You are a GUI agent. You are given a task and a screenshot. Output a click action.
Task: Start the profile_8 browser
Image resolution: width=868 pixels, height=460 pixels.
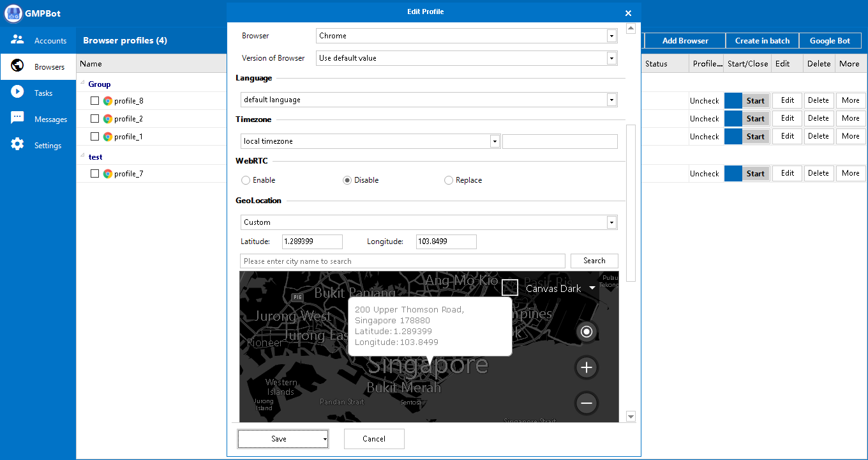click(x=756, y=101)
